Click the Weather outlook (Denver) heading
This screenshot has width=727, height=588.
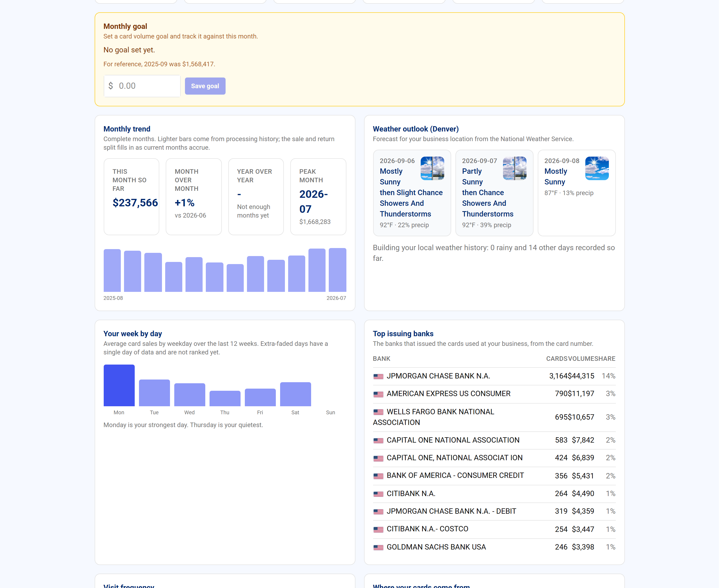(416, 129)
